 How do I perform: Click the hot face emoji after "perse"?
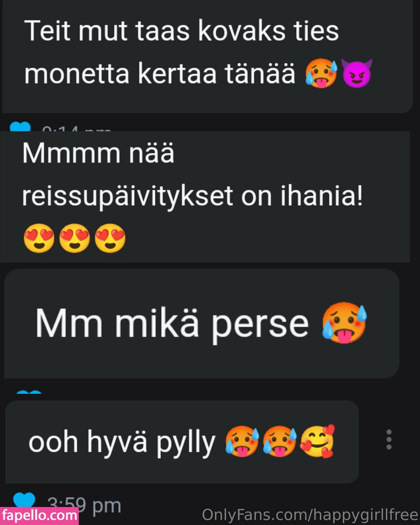pos(345,323)
